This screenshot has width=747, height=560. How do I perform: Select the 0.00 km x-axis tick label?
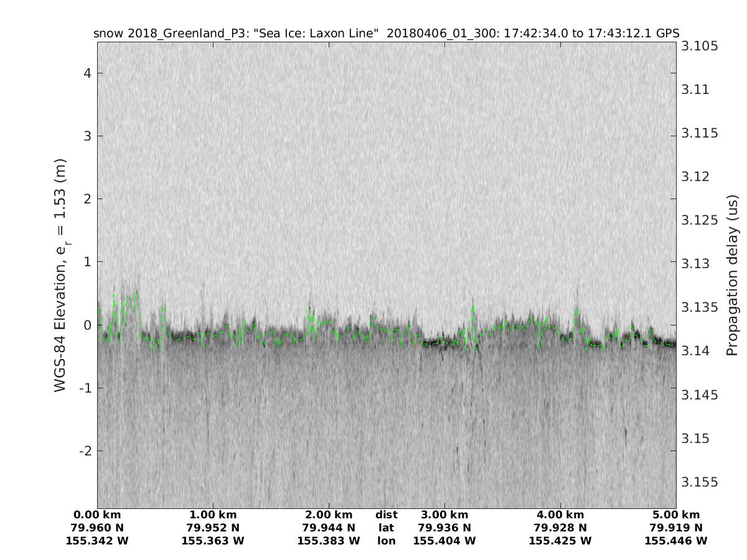click(97, 515)
